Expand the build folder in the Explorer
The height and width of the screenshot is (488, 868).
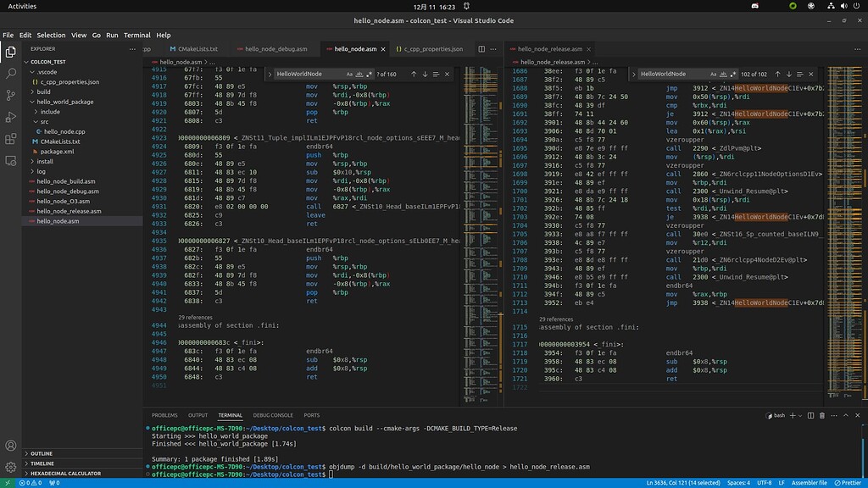42,91
